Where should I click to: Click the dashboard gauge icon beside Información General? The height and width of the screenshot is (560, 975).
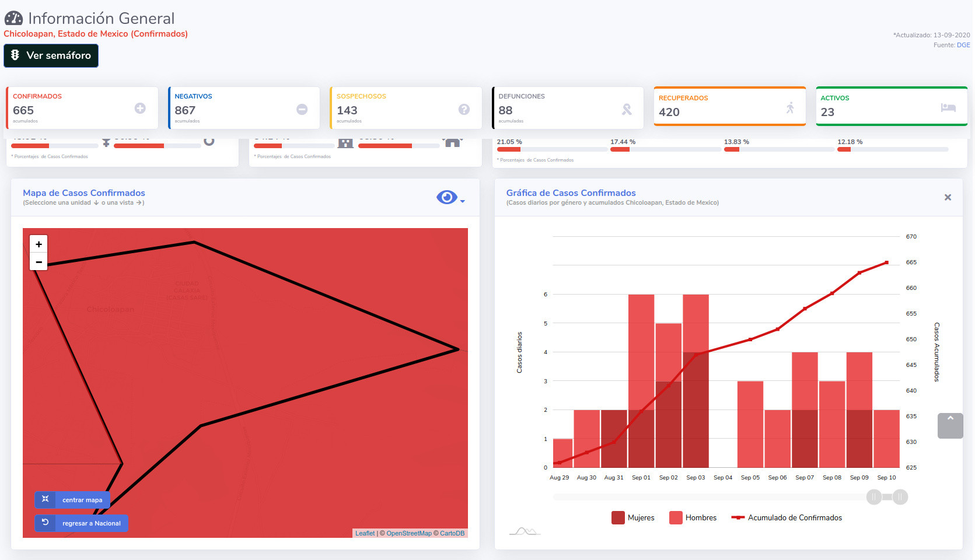click(x=13, y=19)
